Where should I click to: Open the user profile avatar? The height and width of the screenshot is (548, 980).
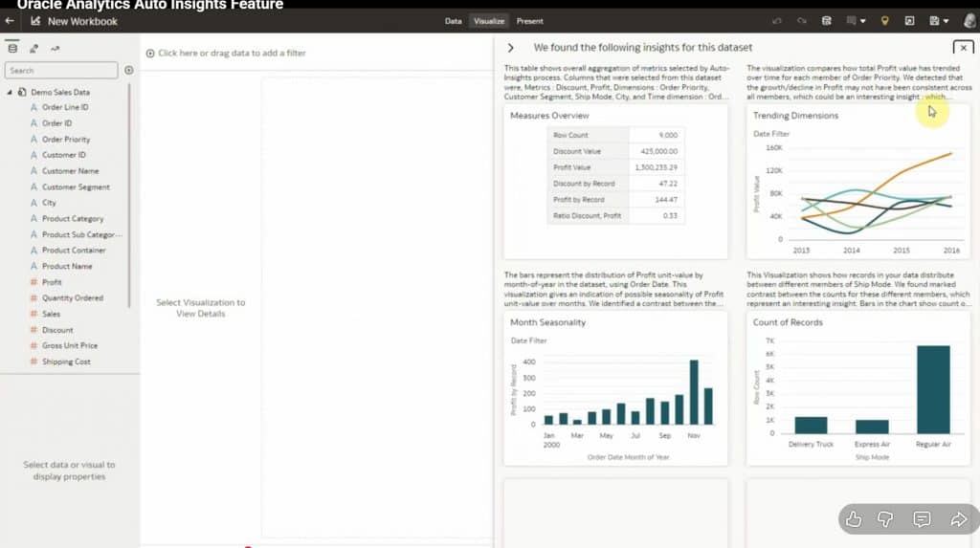(x=969, y=21)
